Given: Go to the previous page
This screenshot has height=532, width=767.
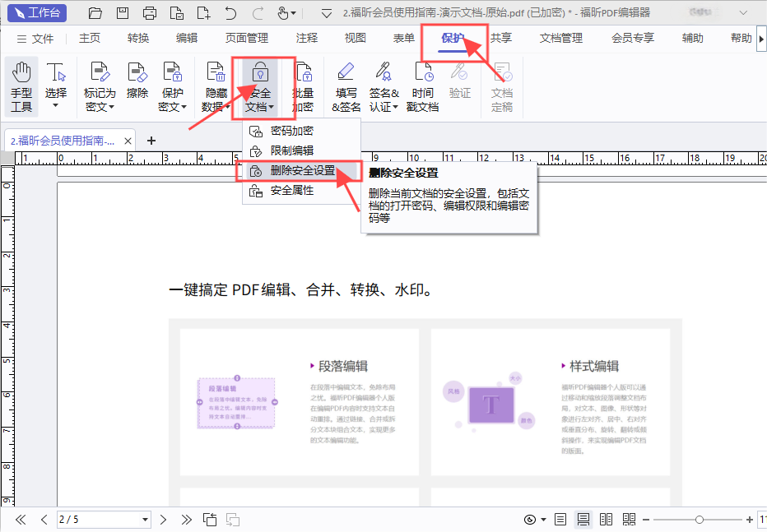Looking at the screenshot, I should (44, 520).
